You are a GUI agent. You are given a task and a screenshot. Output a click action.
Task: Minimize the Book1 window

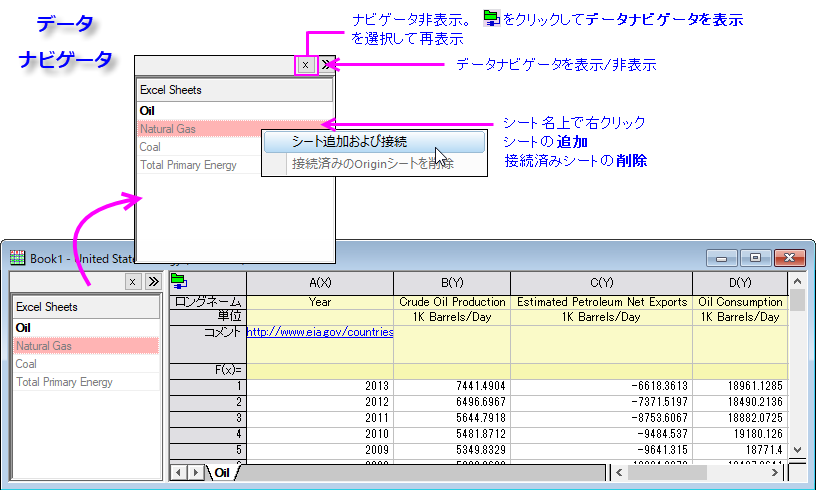tap(721, 258)
